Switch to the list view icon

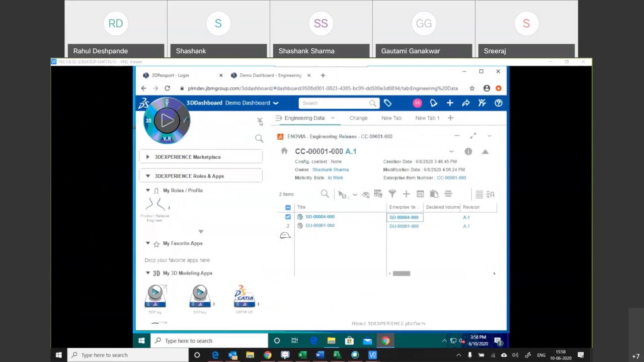(x=479, y=194)
